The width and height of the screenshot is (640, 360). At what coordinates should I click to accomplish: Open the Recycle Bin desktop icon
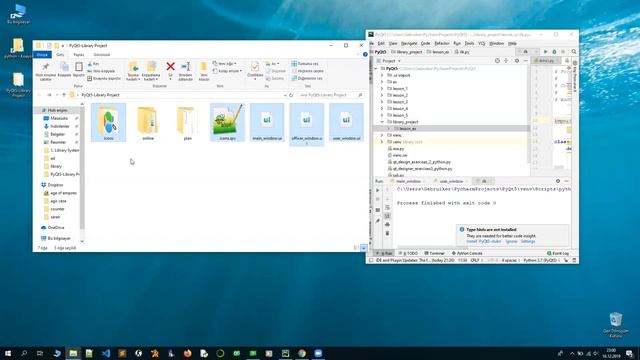click(x=616, y=325)
